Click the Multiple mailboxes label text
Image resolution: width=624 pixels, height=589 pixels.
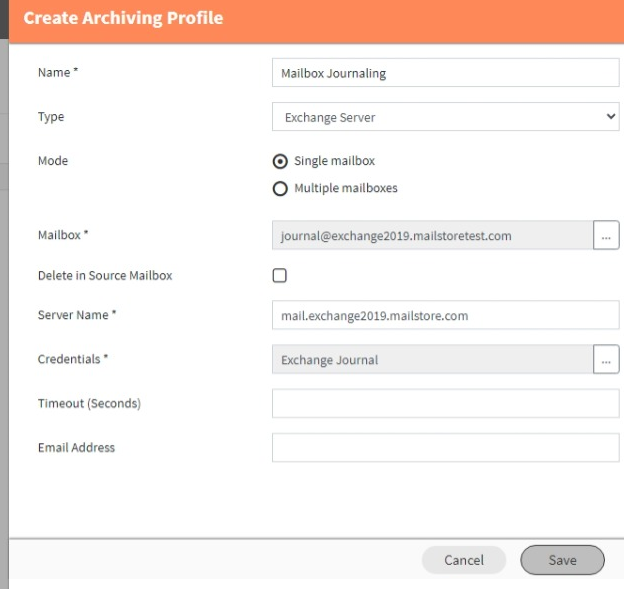pos(346,188)
